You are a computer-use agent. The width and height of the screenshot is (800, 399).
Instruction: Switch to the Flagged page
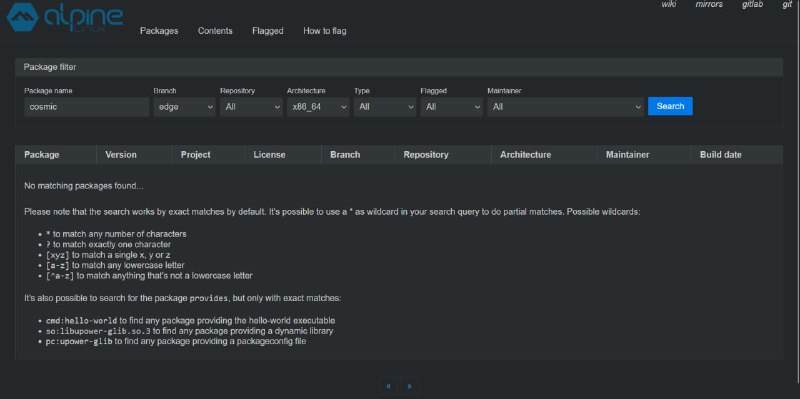pyautogui.click(x=268, y=31)
